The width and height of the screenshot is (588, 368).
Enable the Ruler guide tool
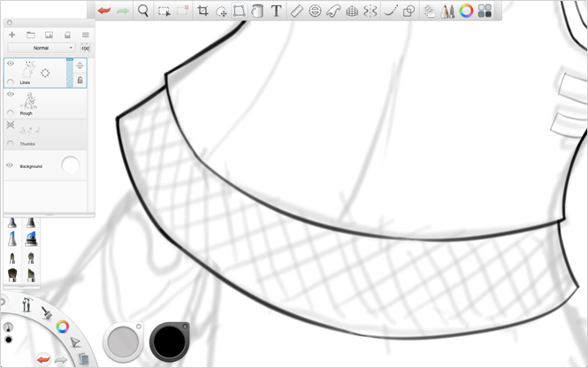[296, 11]
